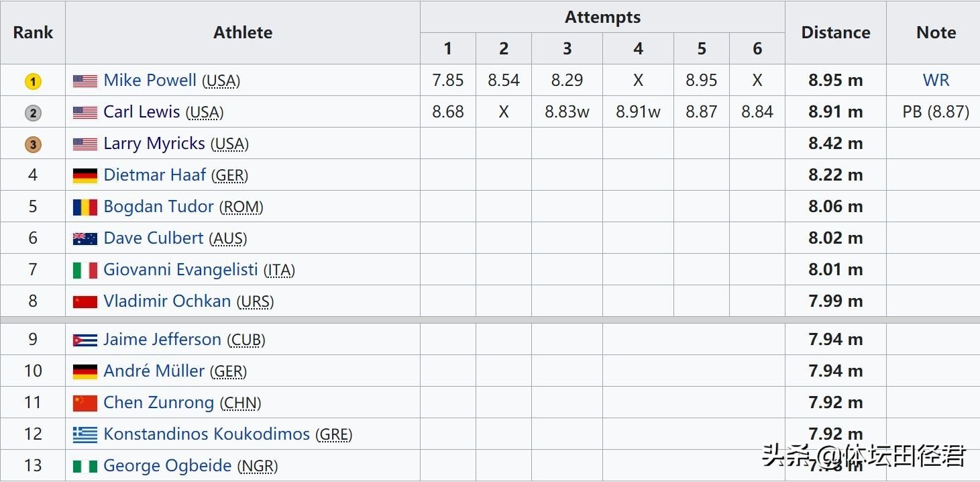This screenshot has height=482, width=980.
Task: Click the Rank column header
Action: pyautogui.click(x=33, y=32)
